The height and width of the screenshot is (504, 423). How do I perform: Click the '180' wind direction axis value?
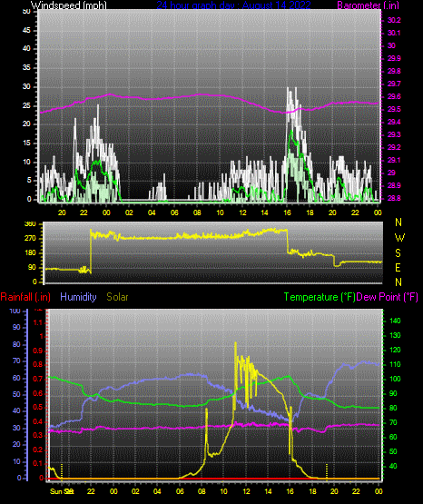30,253
